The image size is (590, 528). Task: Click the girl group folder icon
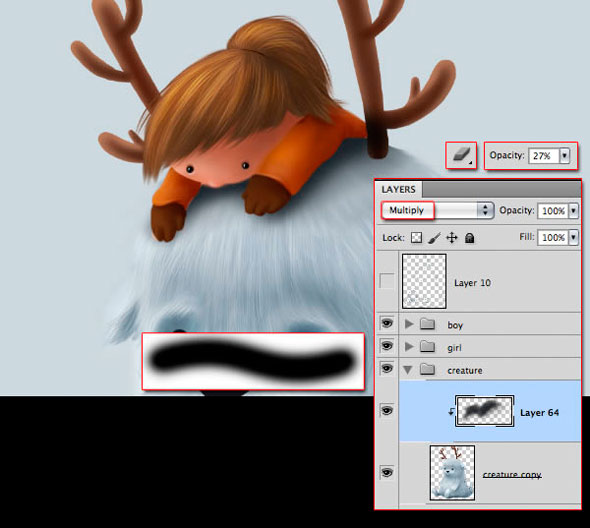(427, 346)
